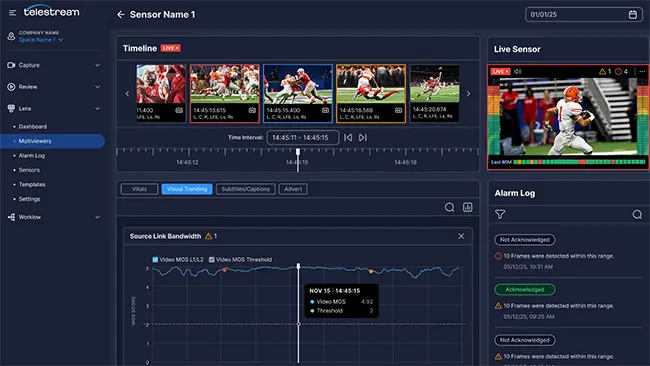
Task: Click the orange warning dot on the chart
Action: [x=371, y=271]
